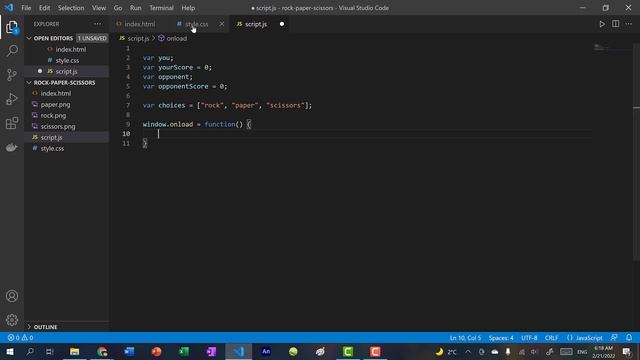Open the Manage gear icon
This screenshot has width=640, height=360.
pos(12,320)
